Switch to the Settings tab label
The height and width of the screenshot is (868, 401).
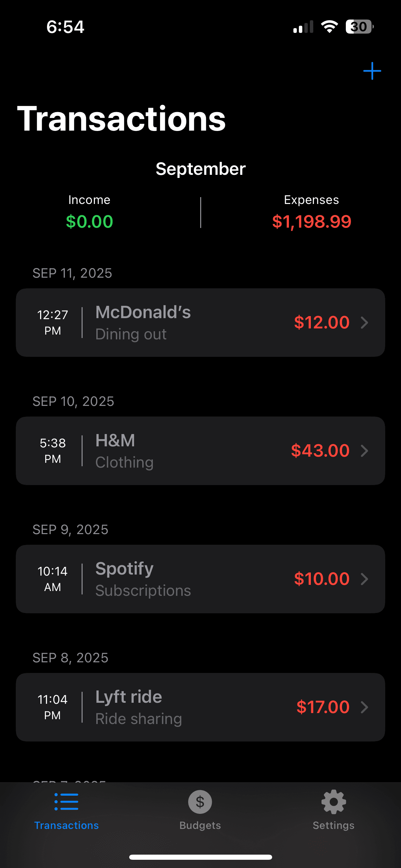click(333, 825)
